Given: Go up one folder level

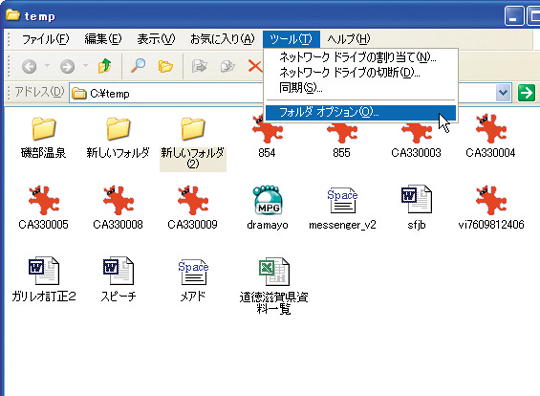Looking at the screenshot, I should 104,66.
